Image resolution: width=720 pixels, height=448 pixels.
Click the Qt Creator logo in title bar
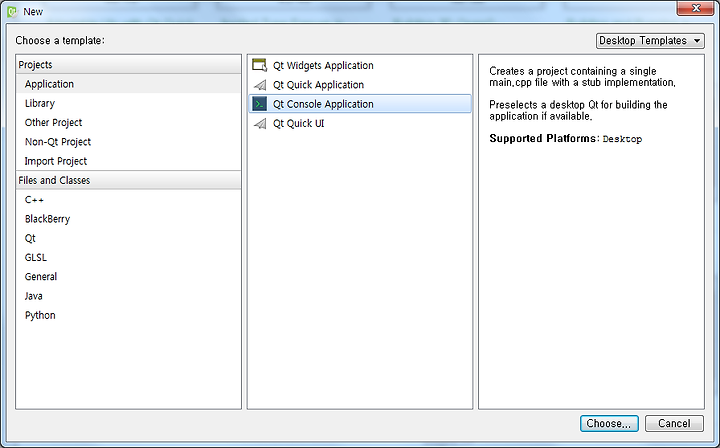pyautogui.click(x=12, y=11)
